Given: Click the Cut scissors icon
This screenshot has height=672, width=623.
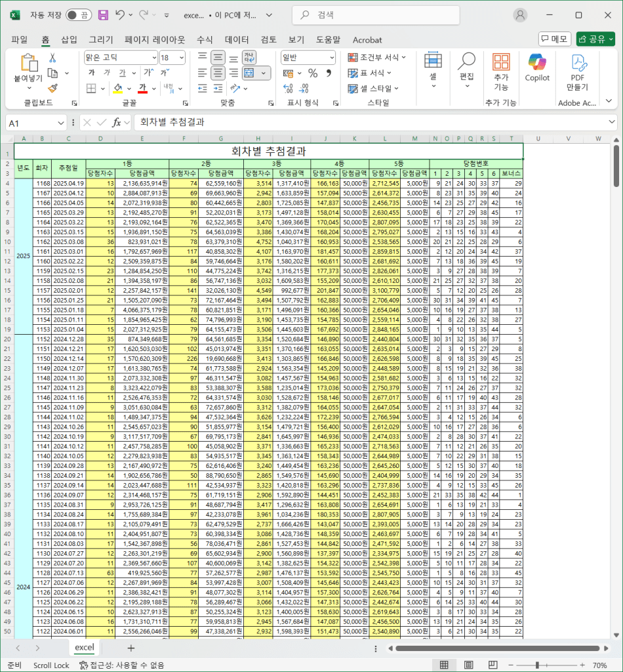Looking at the screenshot, I should point(52,58).
